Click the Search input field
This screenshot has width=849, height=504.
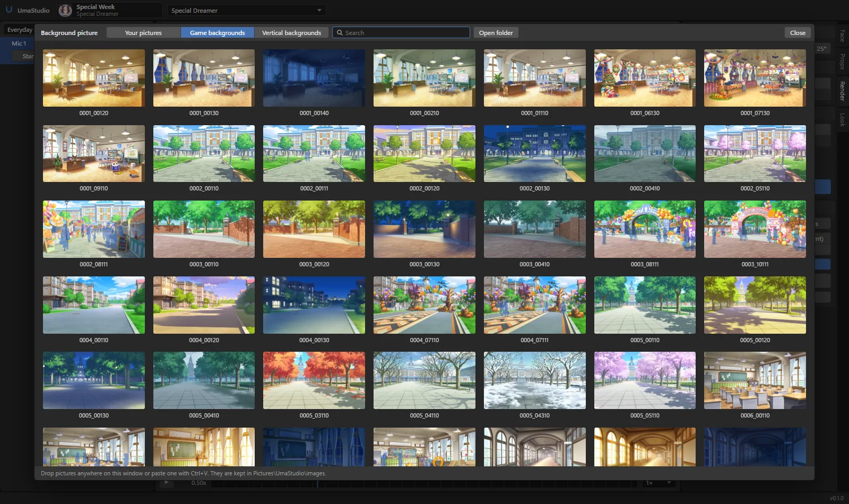tap(401, 33)
